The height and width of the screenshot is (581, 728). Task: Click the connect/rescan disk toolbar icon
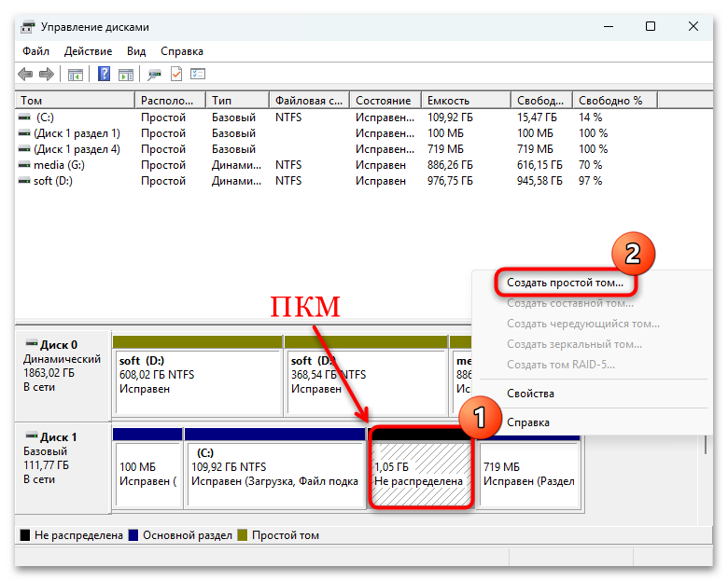154,75
